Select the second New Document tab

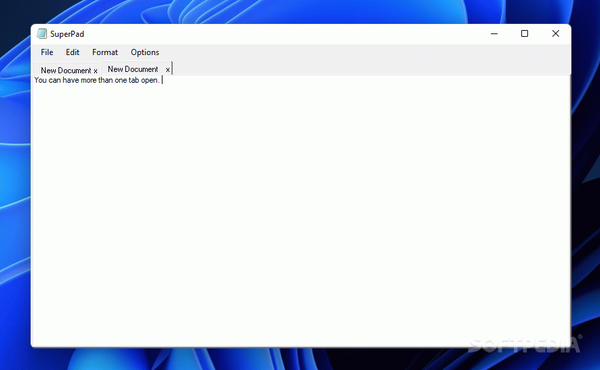[132, 69]
